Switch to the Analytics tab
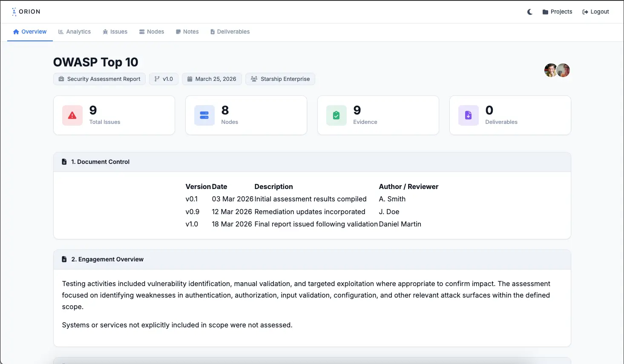624x364 pixels. point(75,32)
